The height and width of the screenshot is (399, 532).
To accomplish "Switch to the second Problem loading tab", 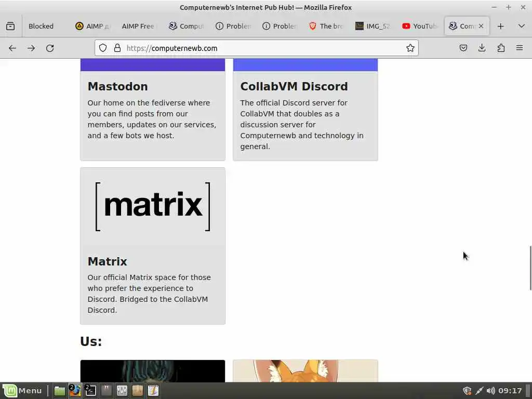I will 280,26.
